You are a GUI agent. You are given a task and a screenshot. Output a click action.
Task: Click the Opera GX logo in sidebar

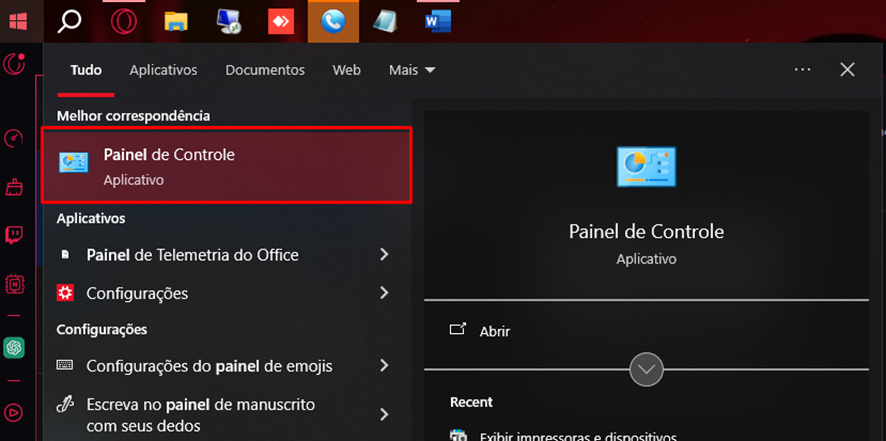[14, 63]
